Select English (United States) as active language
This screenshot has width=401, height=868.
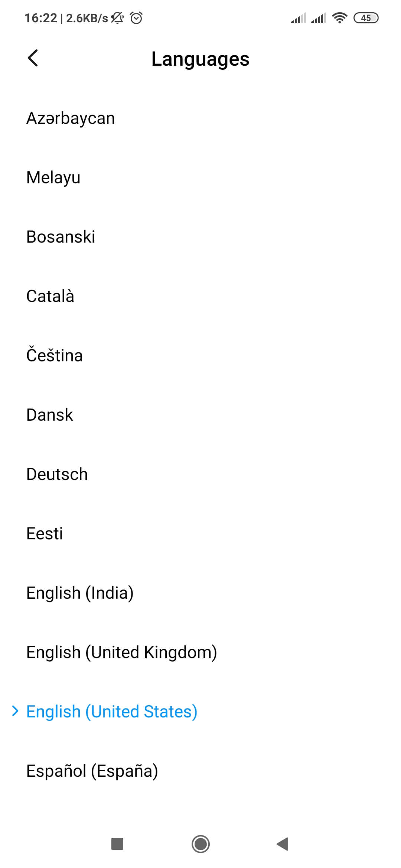[x=111, y=711]
